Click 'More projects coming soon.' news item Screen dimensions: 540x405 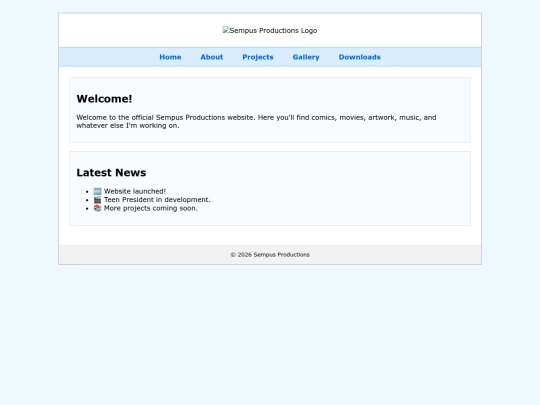pos(150,208)
